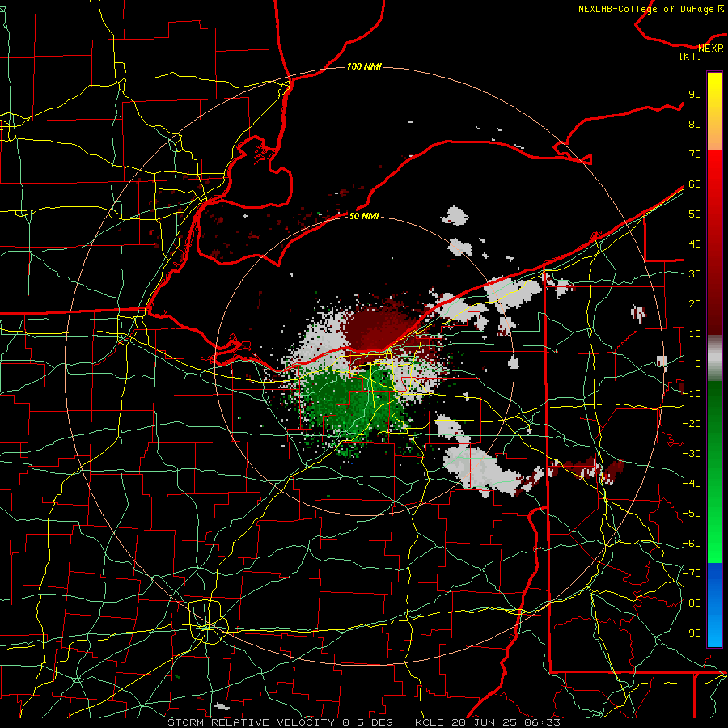The height and width of the screenshot is (728, 728).
Task: Click the -90 value on the velocity scale
Action: pos(692,633)
